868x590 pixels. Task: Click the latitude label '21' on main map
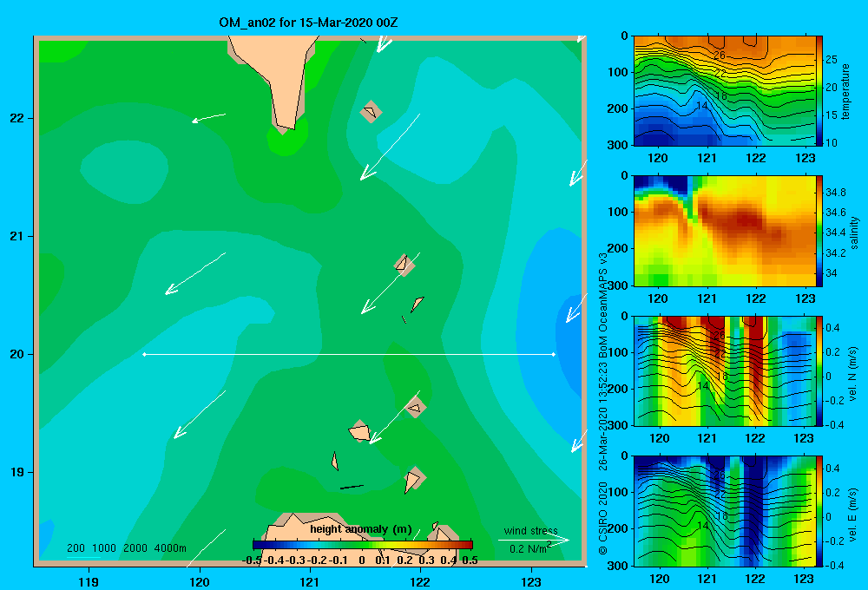[17, 236]
